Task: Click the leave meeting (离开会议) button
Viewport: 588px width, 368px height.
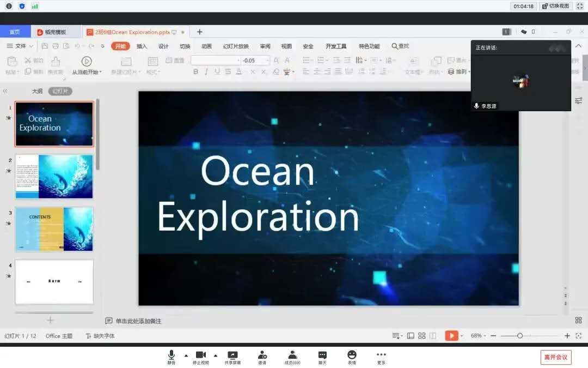Action: [x=556, y=357]
